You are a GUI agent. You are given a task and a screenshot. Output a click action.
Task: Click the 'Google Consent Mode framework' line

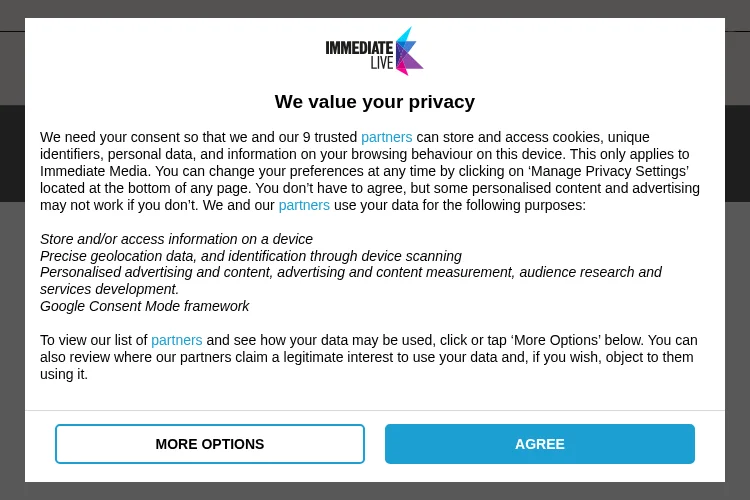[144, 306]
